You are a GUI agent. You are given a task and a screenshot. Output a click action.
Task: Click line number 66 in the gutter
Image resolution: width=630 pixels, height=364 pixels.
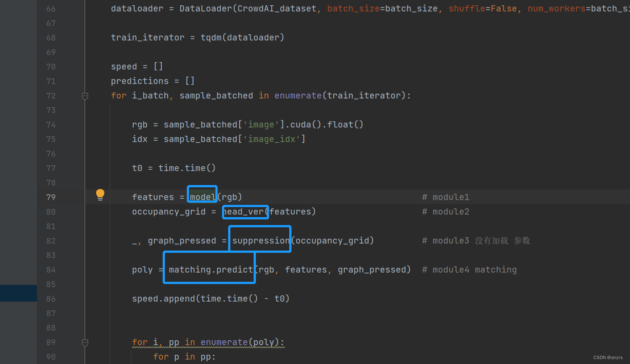point(51,8)
